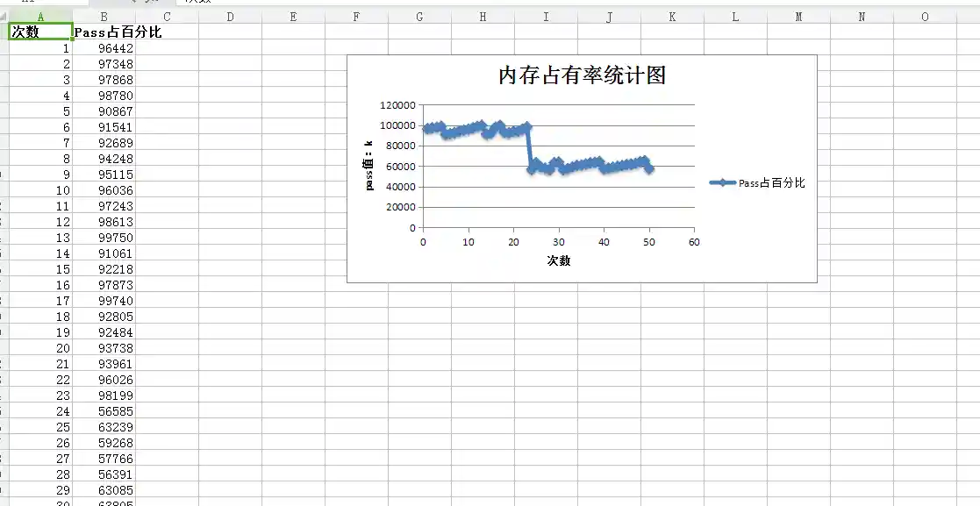Select the cell with value 97873

coord(104,284)
